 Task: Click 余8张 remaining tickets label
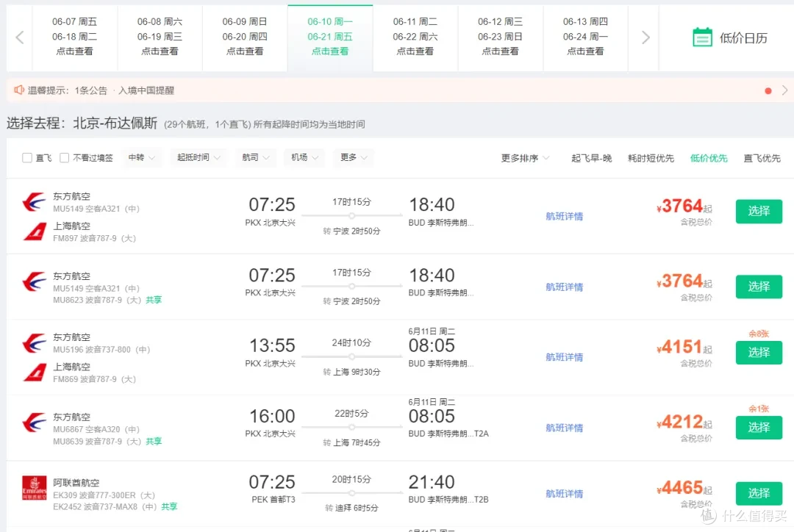(759, 334)
